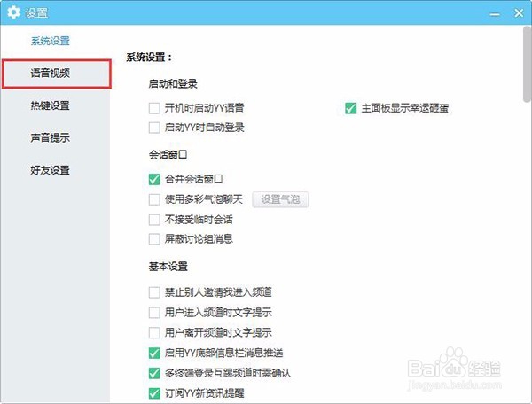
Task: Tick 屏蔽讨论组消息 checkbox
Action: (x=154, y=239)
